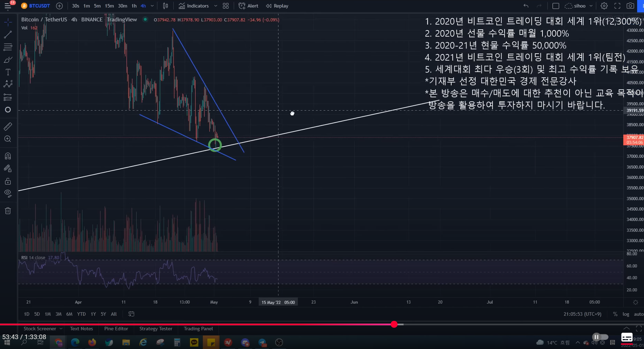Undo the last chart action
644x349 pixels.
coord(526,6)
